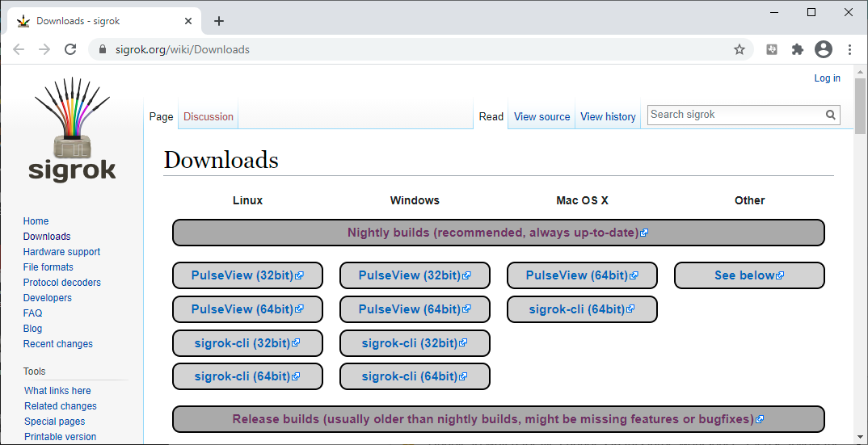Image resolution: width=868 pixels, height=445 pixels.
Task: Click What links here tool link
Action: [57, 391]
